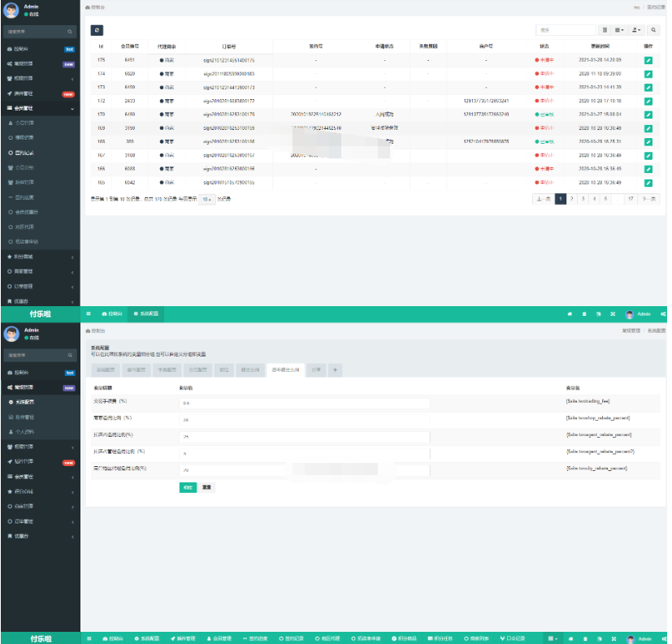Open the 系统配置 tab in upper navbar
Image resolution: width=672 pixels, height=644 pixels.
pos(146,313)
